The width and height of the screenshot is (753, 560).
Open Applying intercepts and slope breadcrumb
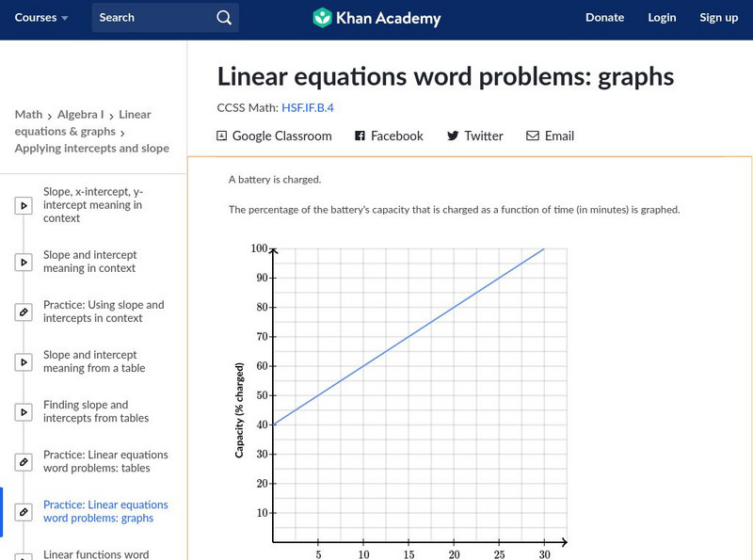click(x=92, y=149)
